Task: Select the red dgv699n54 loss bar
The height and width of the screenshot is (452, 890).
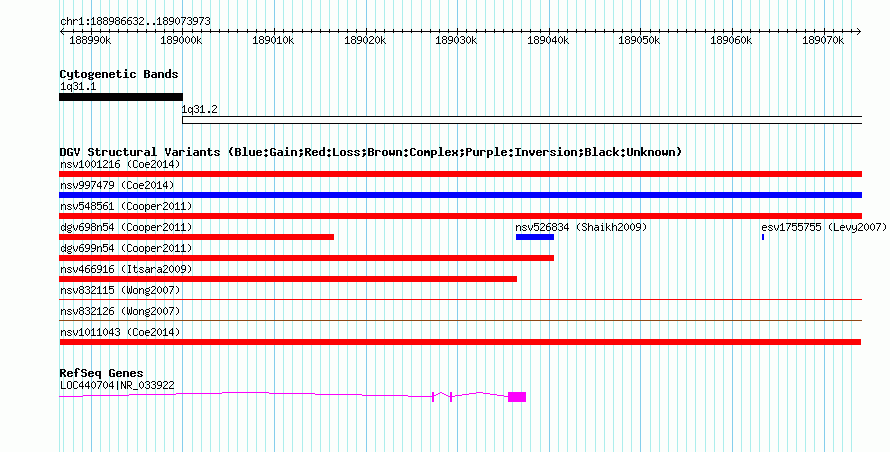Action: coord(307,258)
